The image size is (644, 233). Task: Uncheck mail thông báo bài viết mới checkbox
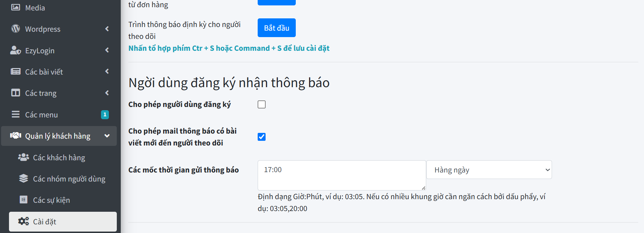click(262, 137)
